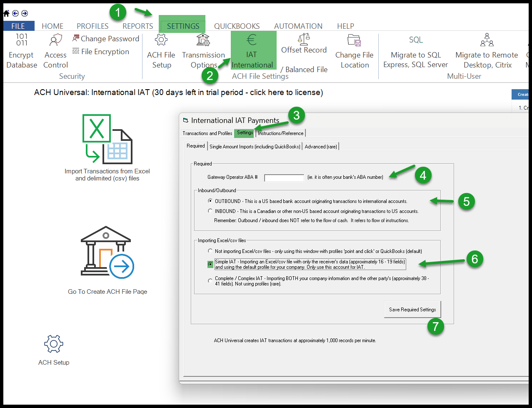
Task: Select Not importing Excel/csv files option
Action: tap(210, 251)
